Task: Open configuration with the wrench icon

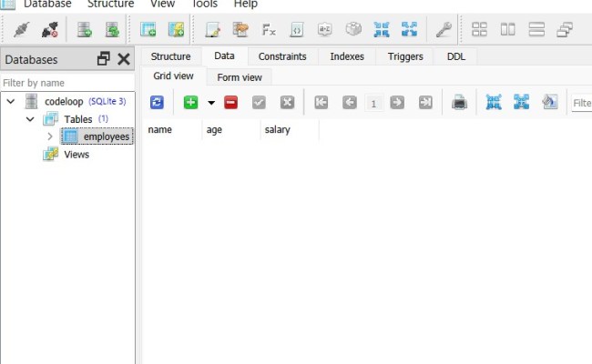Action: pos(444,29)
